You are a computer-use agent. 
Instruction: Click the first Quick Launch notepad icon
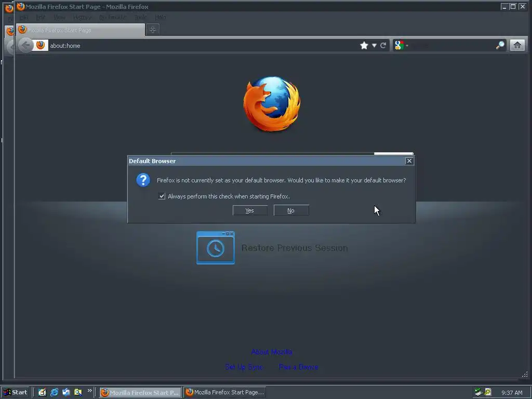[42, 392]
